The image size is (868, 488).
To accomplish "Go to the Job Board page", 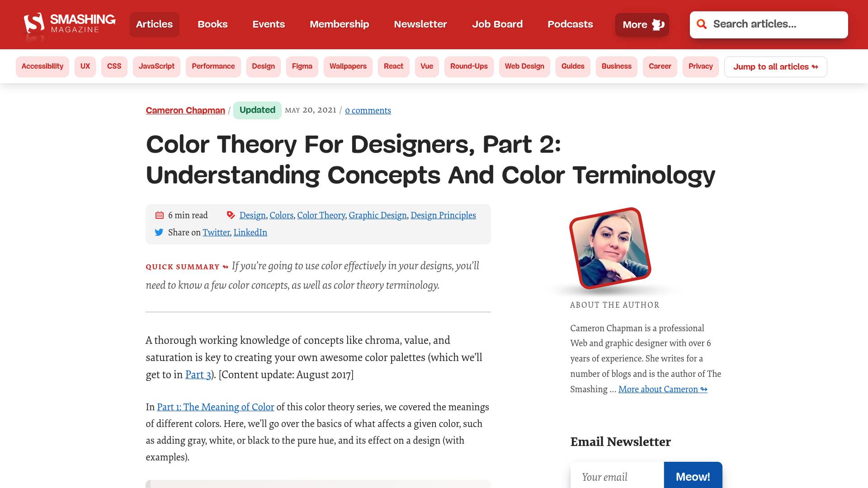I will (497, 24).
